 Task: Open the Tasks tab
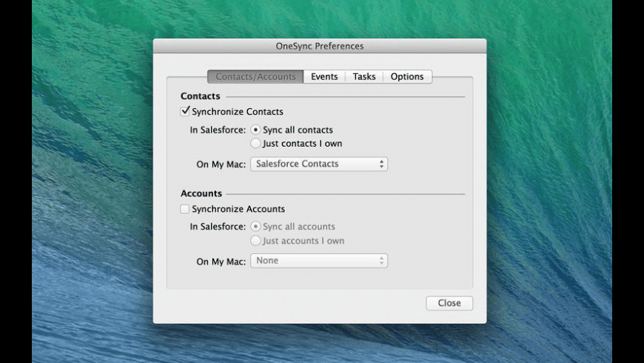[x=364, y=76]
